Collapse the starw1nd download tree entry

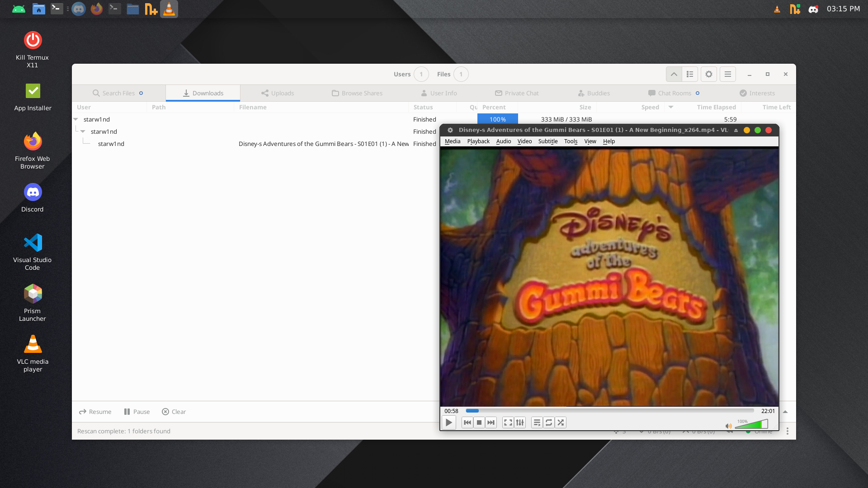[75, 119]
